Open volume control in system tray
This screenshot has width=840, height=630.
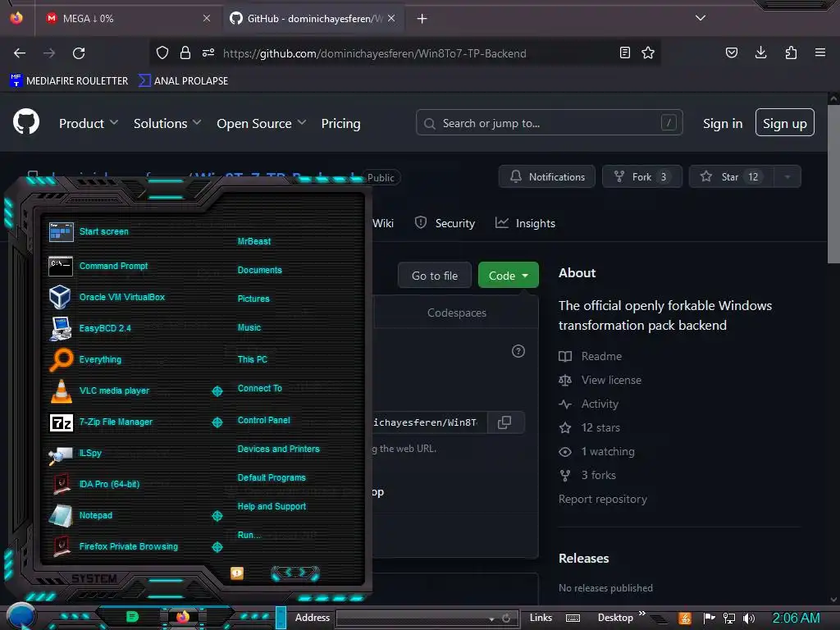[749, 619]
